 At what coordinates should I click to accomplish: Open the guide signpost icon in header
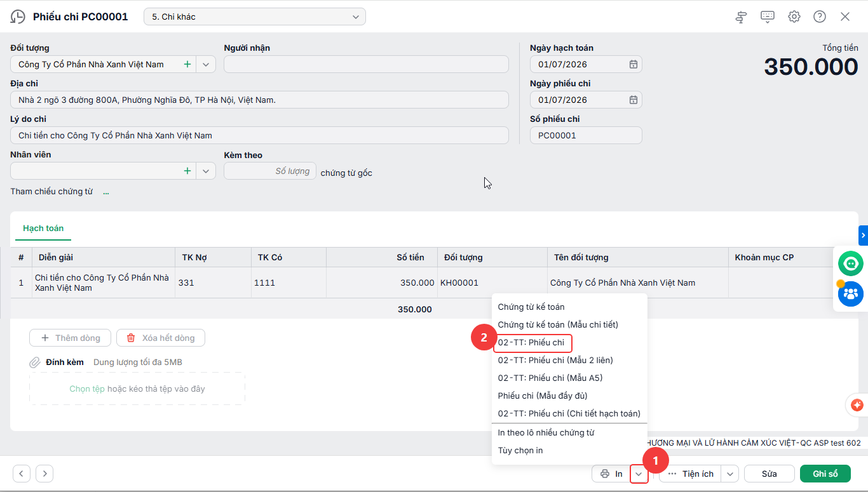coord(741,17)
